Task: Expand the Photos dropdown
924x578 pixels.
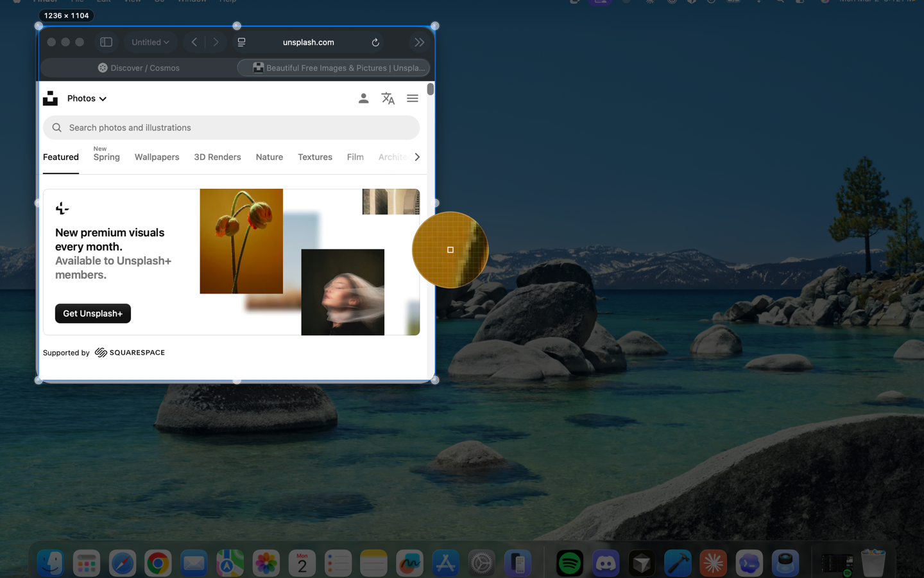Action: (87, 98)
